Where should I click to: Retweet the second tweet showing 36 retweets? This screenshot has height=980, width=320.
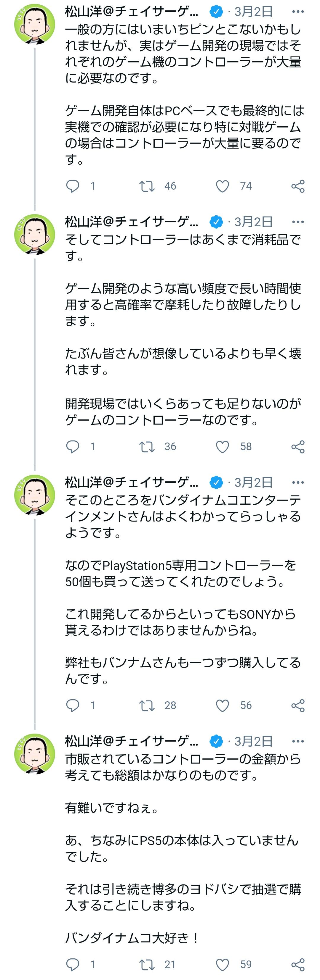pyautogui.click(x=147, y=447)
